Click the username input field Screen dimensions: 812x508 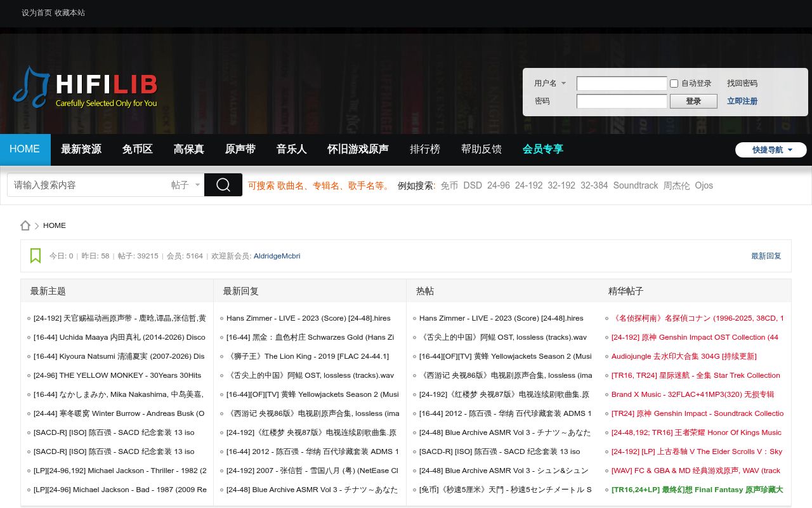[622, 83]
